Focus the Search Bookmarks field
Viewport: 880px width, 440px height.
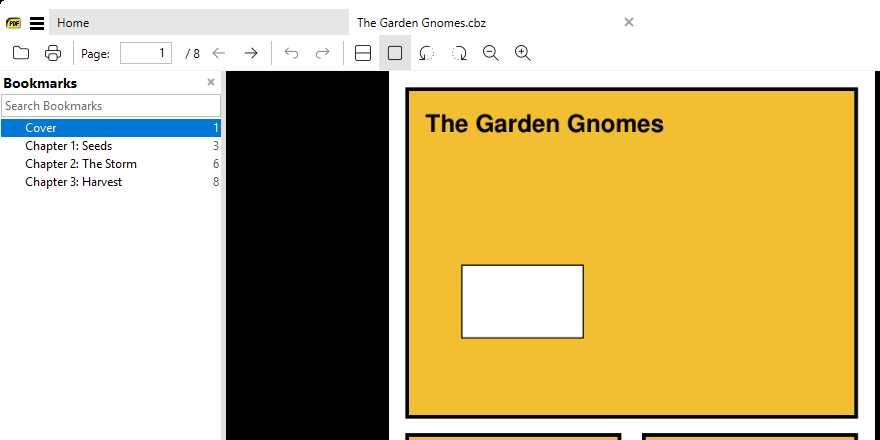click(111, 106)
